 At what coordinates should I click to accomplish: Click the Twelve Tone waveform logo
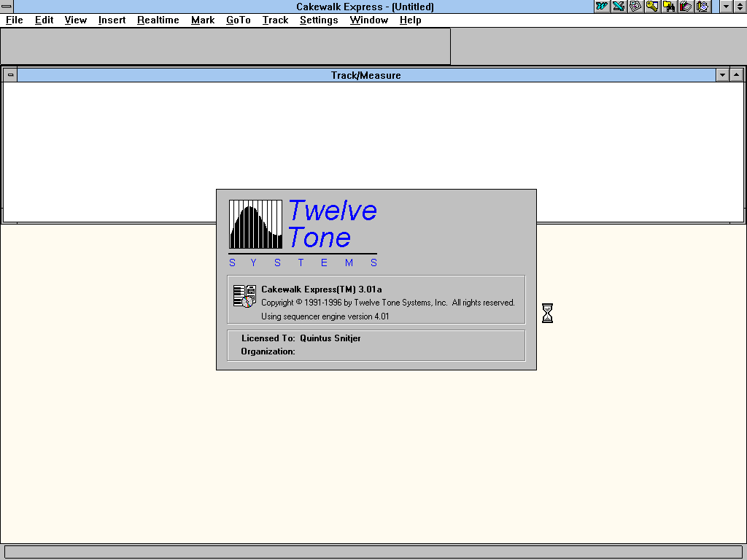click(x=255, y=225)
